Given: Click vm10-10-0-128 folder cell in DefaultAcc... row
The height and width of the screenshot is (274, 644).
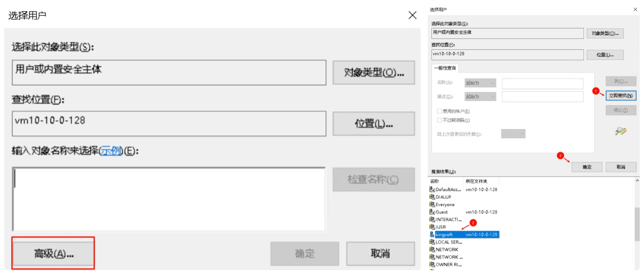Looking at the screenshot, I should tap(481, 189).
